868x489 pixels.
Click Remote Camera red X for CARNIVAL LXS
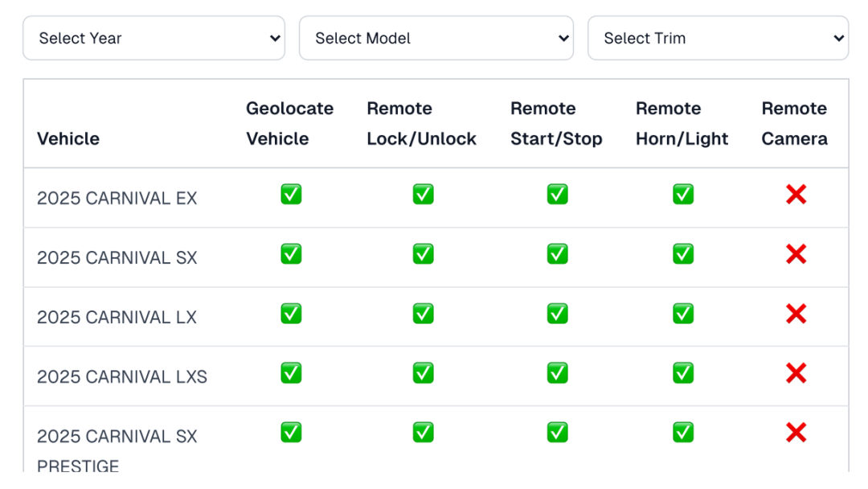pos(796,373)
